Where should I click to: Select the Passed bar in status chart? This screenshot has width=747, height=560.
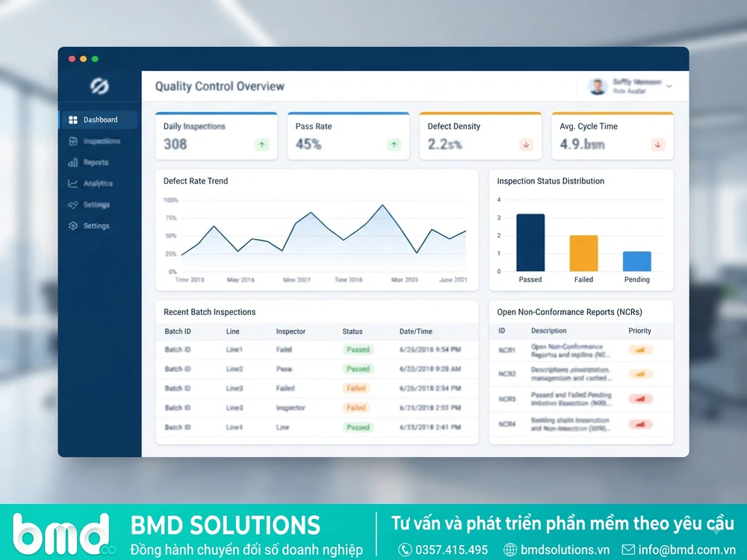pyautogui.click(x=530, y=243)
